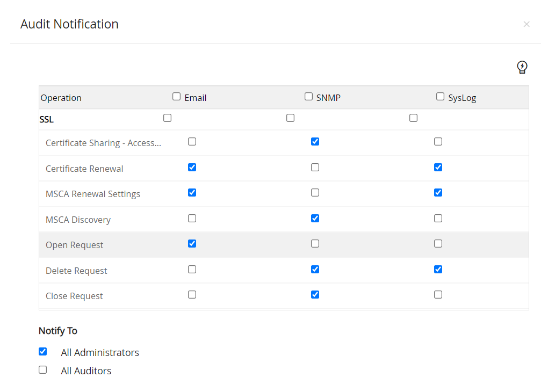Check the SSL row Email checkbox
555x392 pixels.
tap(167, 118)
